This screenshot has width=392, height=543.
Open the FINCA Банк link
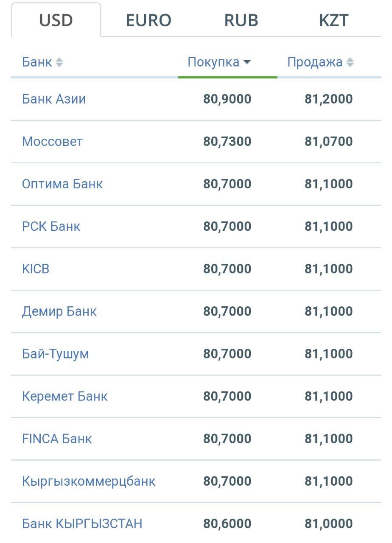[x=57, y=438]
